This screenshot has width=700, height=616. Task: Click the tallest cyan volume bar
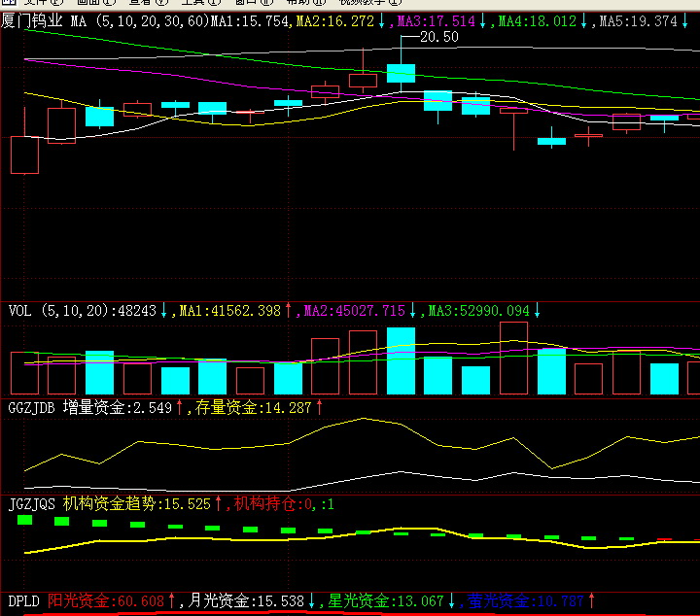point(401,360)
